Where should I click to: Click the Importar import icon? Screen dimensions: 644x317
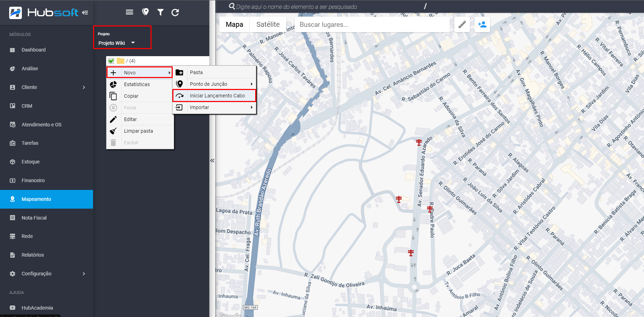point(179,107)
